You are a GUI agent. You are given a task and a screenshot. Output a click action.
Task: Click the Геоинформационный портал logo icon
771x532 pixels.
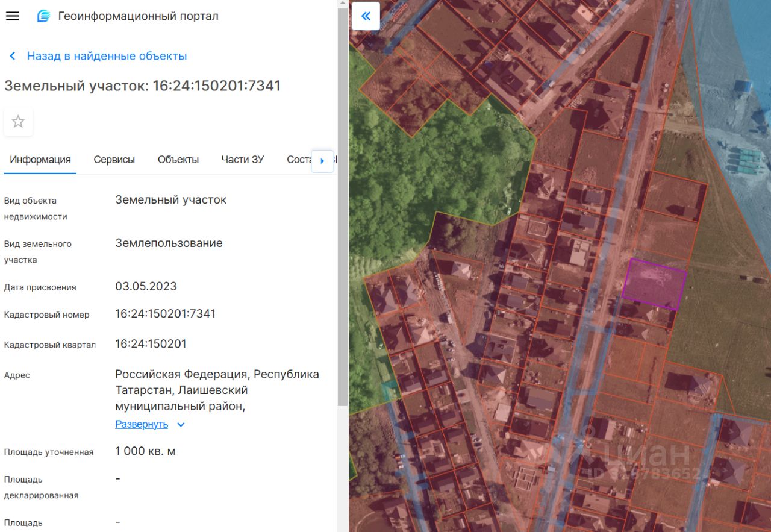pyautogui.click(x=44, y=16)
